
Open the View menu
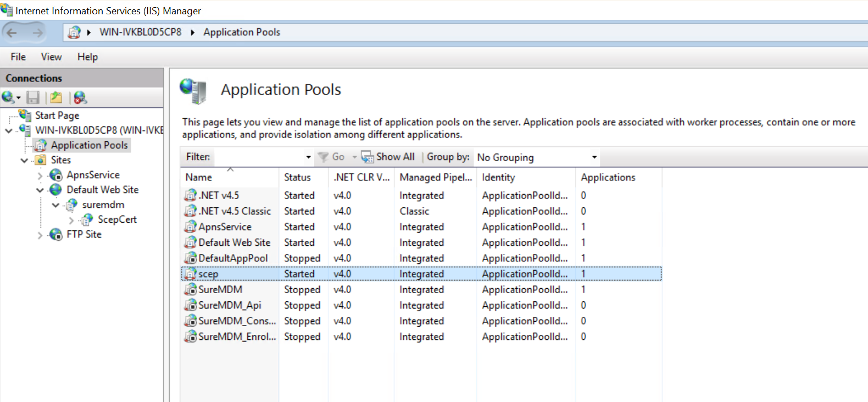coord(51,57)
